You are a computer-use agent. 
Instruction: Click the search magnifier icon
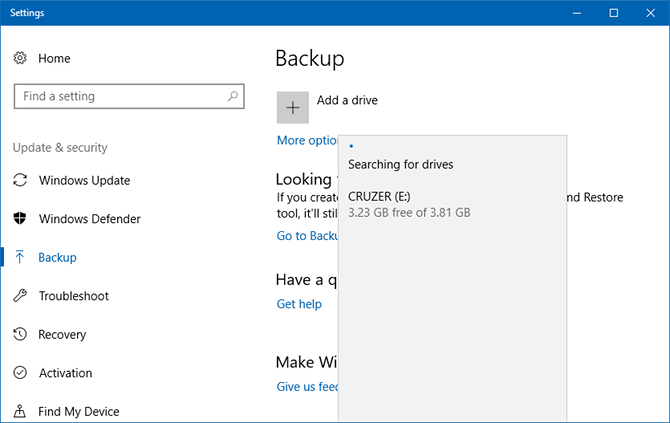(x=233, y=97)
